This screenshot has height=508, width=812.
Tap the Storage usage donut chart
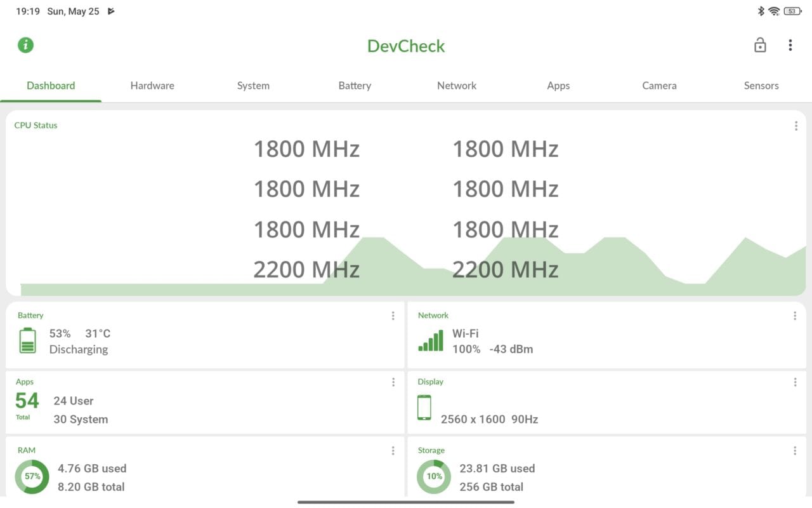click(434, 477)
